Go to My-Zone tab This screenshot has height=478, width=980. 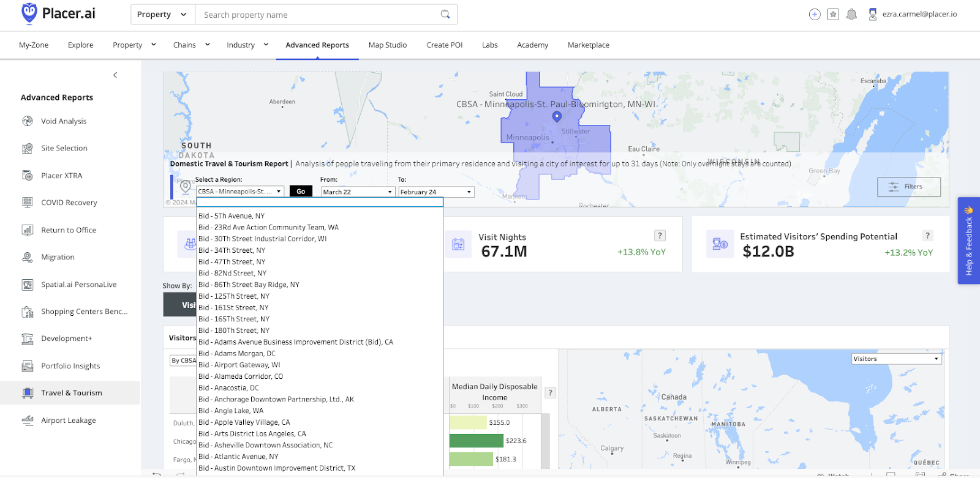coord(34,45)
